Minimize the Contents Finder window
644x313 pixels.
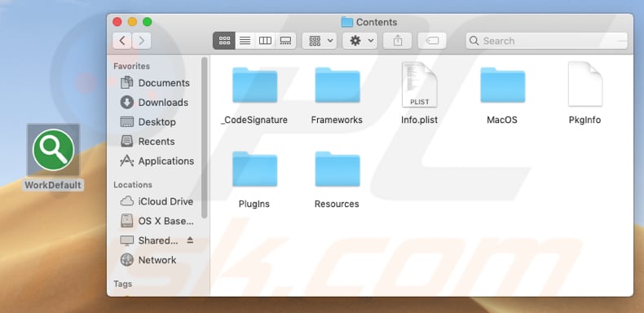point(132,22)
